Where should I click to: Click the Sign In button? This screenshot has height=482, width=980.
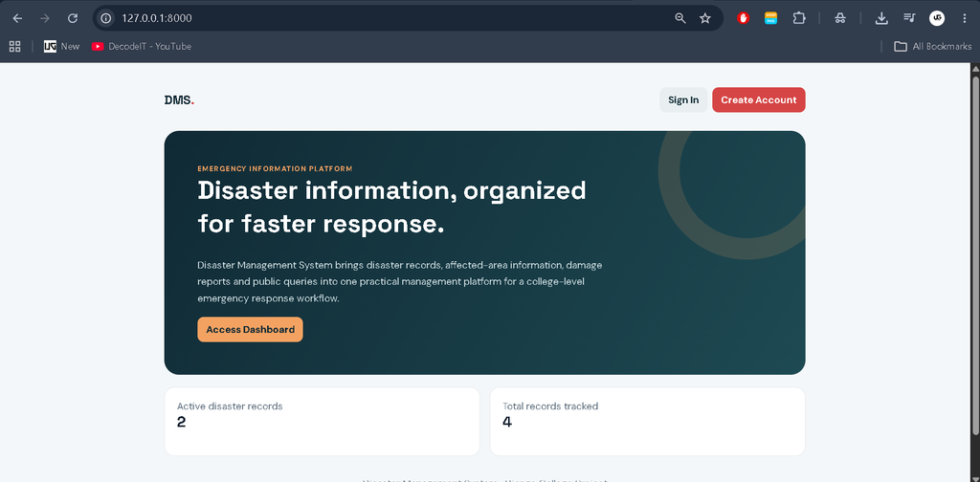tap(683, 99)
